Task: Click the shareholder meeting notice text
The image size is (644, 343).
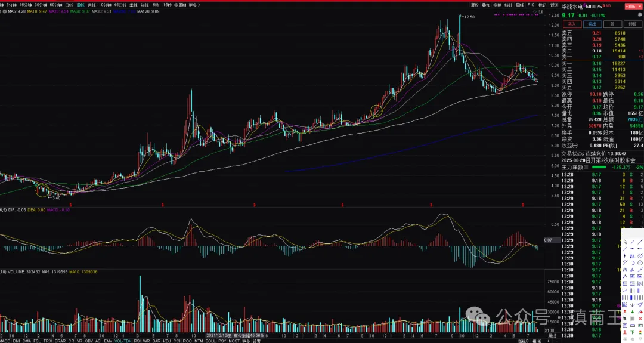Action: point(599,160)
